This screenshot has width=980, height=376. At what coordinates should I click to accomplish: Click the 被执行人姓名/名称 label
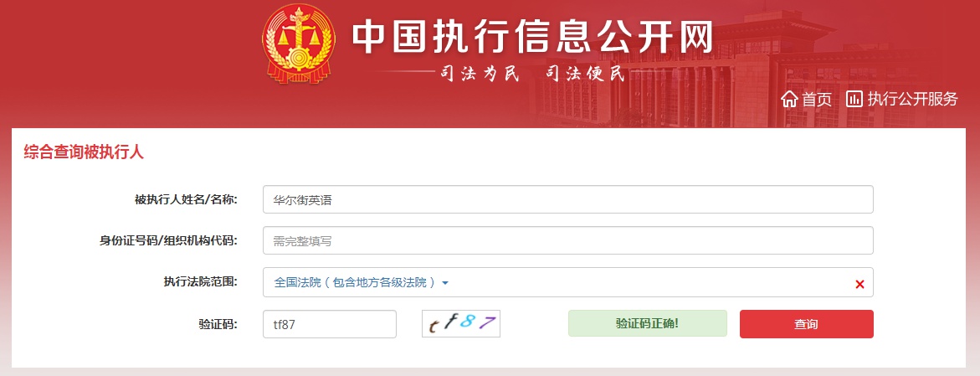point(187,199)
